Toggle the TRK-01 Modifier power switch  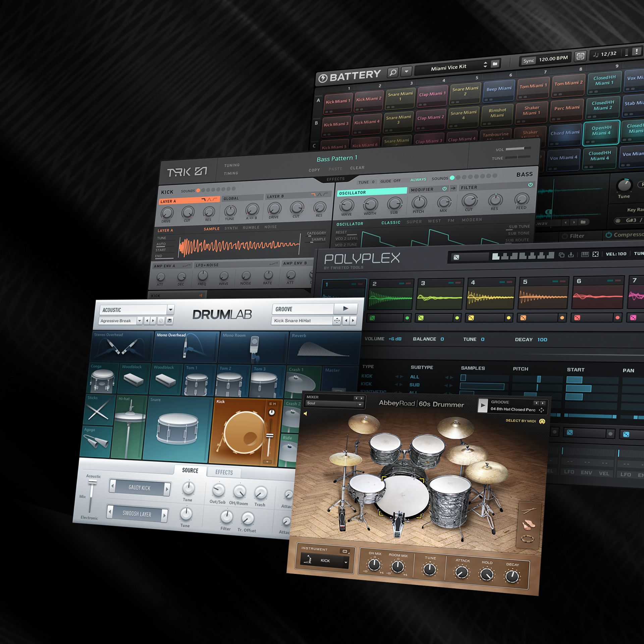444,189
